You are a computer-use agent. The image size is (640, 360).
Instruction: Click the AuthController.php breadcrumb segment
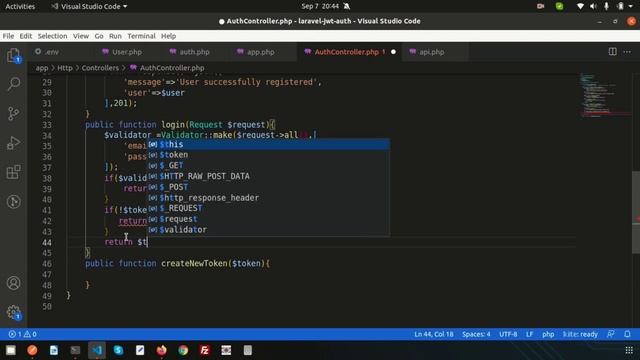(167, 68)
